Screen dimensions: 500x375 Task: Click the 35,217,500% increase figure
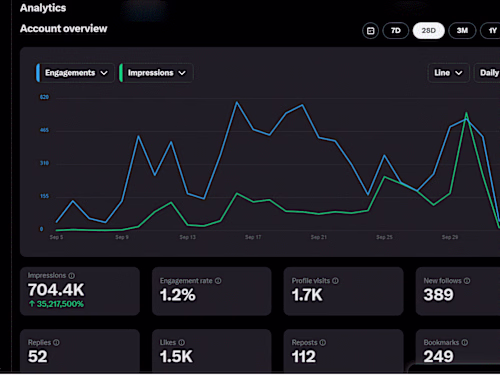click(56, 304)
